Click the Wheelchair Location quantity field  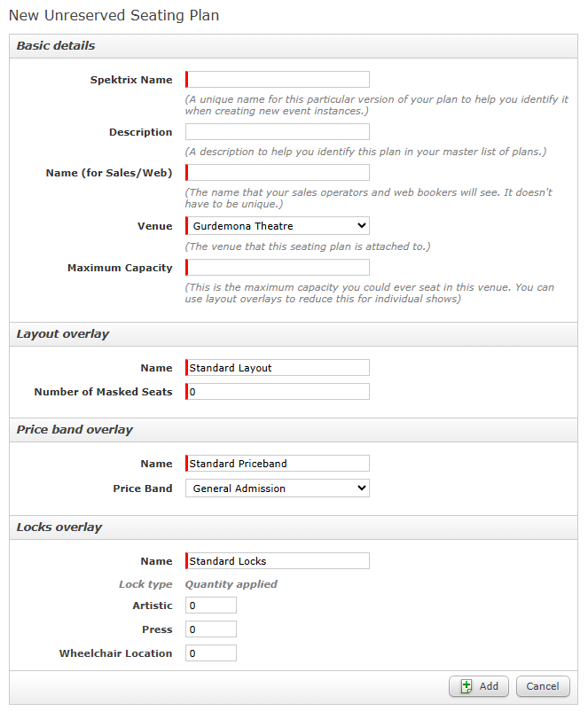click(211, 653)
